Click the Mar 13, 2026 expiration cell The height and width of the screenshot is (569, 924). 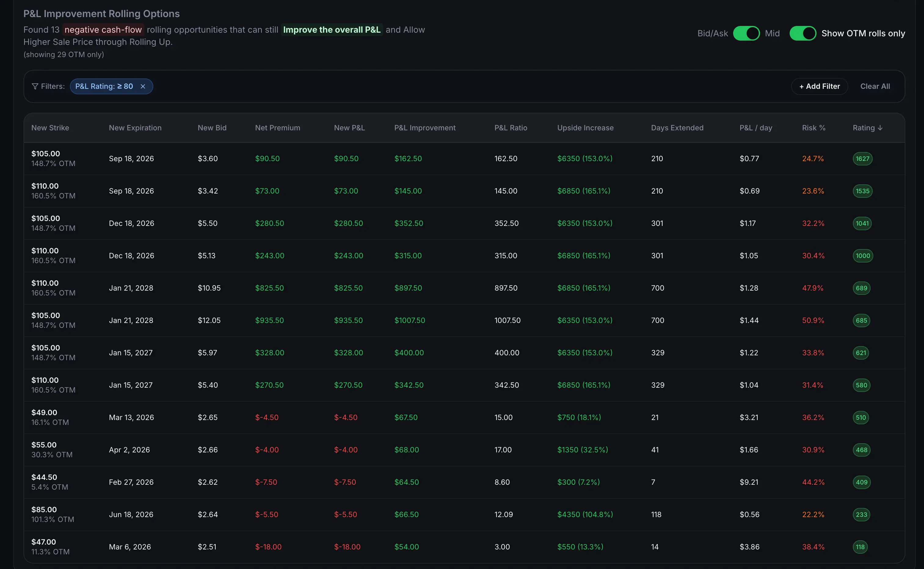tap(131, 418)
